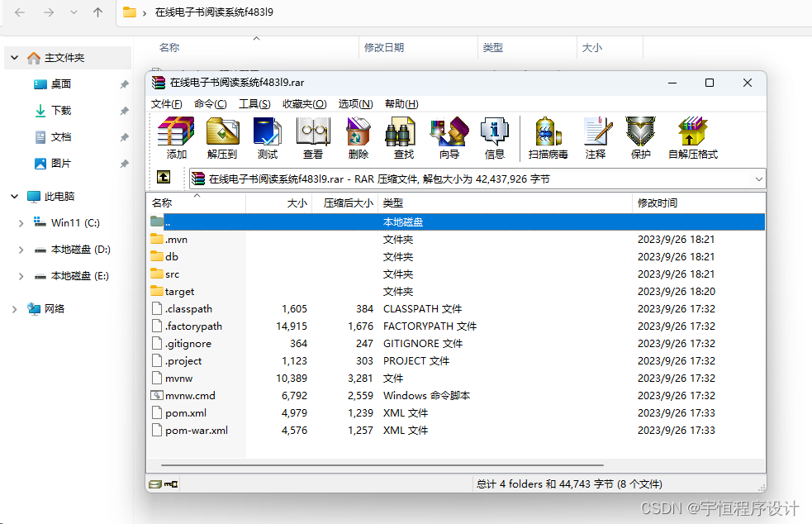Click Explorer Back navigation arrow
Viewport: 812px width, 524px height.
pyautogui.click(x=20, y=12)
